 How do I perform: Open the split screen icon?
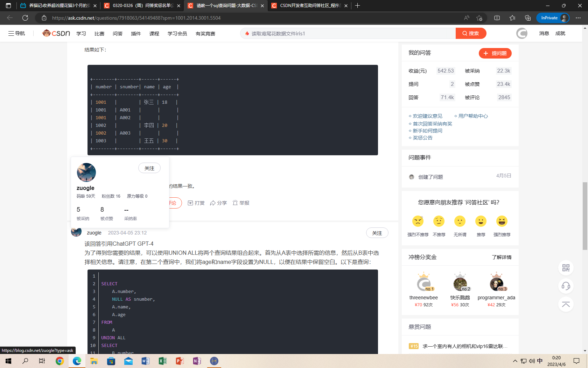[x=497, y=18]
